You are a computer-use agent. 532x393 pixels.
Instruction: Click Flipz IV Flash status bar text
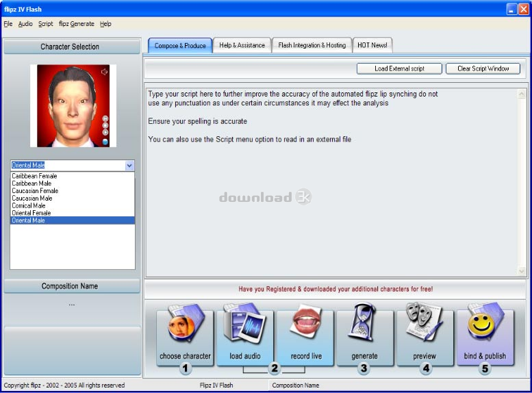[x=216, y=385]
